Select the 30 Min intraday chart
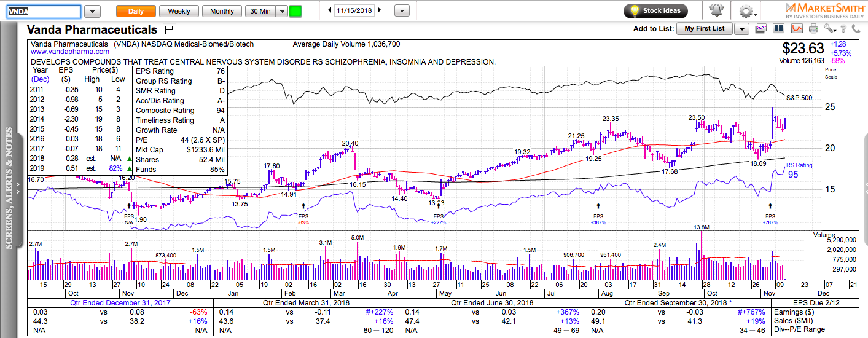Screen dimensions: 868x338 tap(260, 11)
